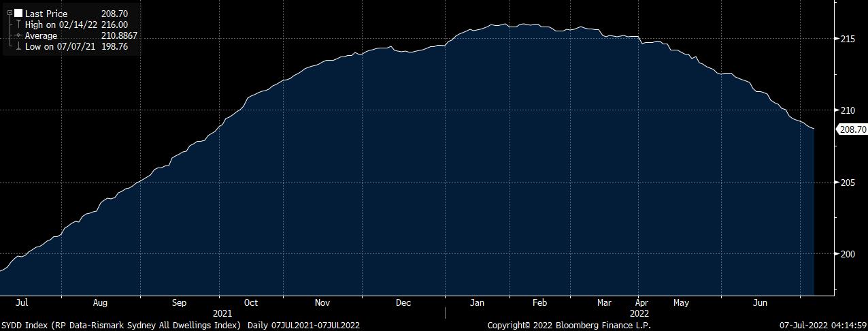Click the 200 label on the price axis

click(848, 254)
